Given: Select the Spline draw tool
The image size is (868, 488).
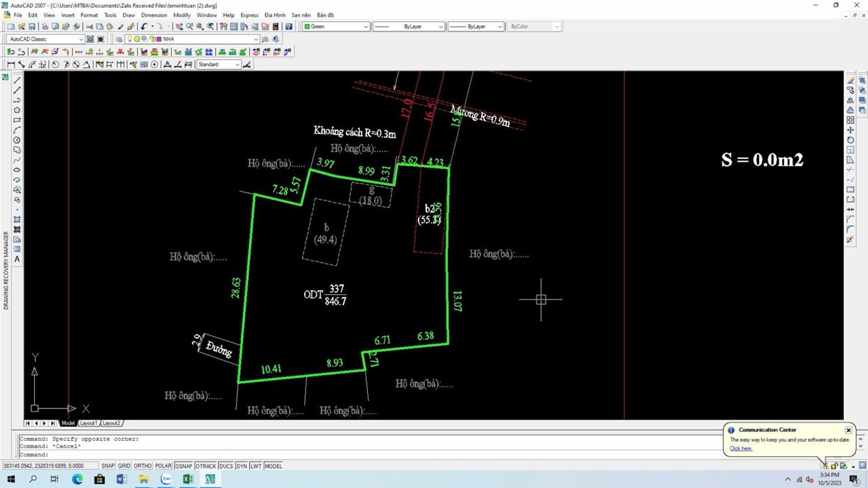Looking at the screenshot, I should (x=17, y=160).
